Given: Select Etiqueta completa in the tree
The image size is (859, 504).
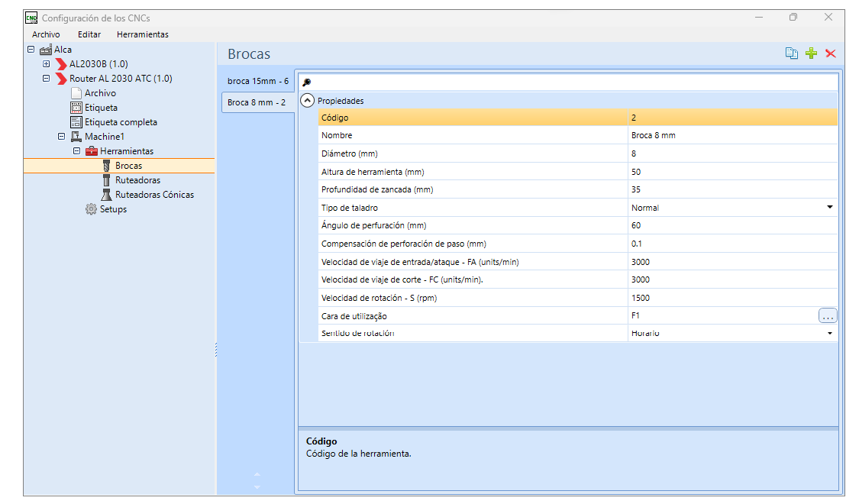Looking at the screenshot, I should 121,122.
